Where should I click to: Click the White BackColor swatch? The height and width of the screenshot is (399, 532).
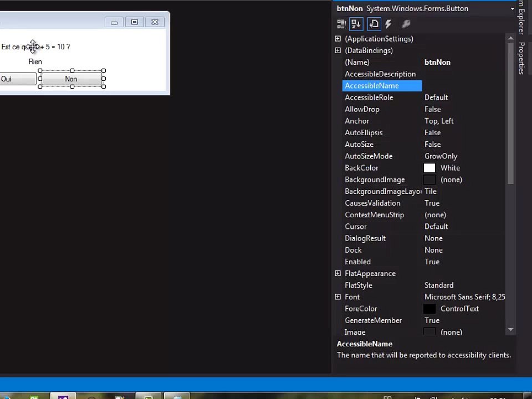(x=429, y=168)
